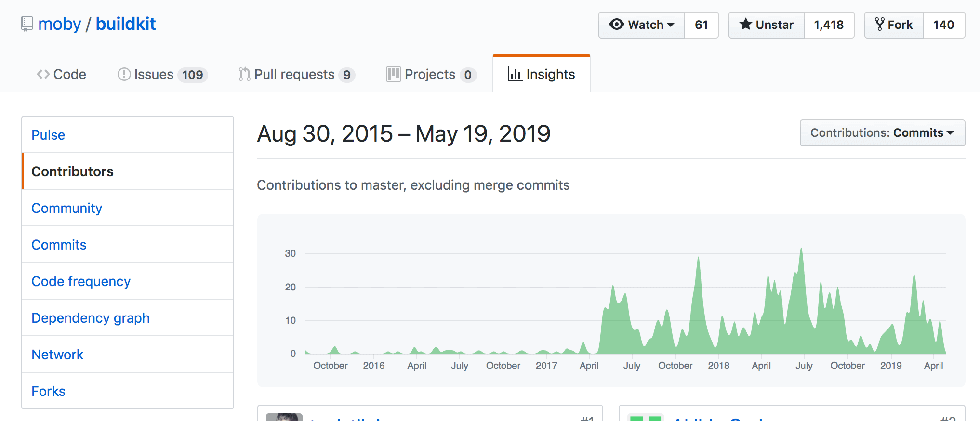Open Pulse in the insights sidebar
The width and height of the screenshot is (980, 421).
(128, 135)
